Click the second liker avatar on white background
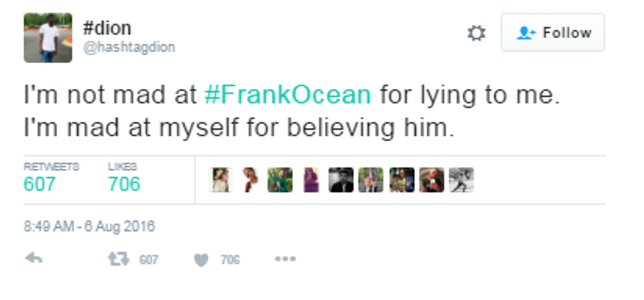The image size is (644, 300). [250, 180]
